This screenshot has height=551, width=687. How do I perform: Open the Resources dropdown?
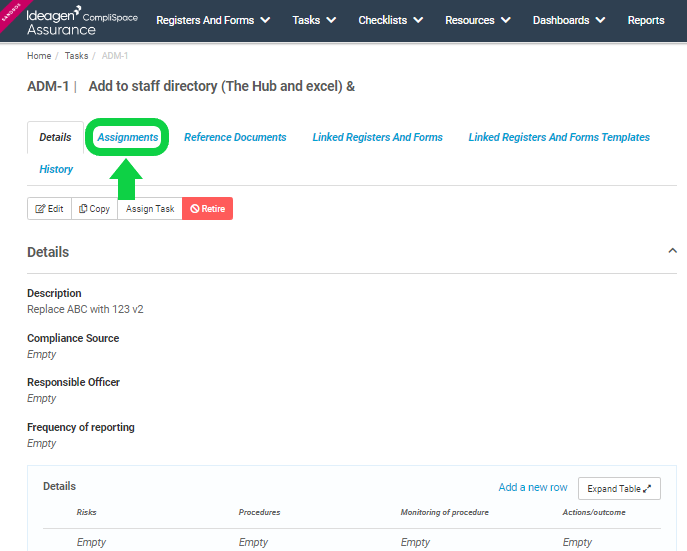tap(478, 21)
